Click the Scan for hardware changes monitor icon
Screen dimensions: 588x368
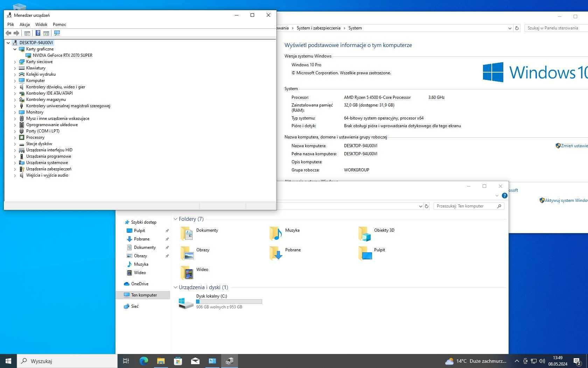(57, 33)
